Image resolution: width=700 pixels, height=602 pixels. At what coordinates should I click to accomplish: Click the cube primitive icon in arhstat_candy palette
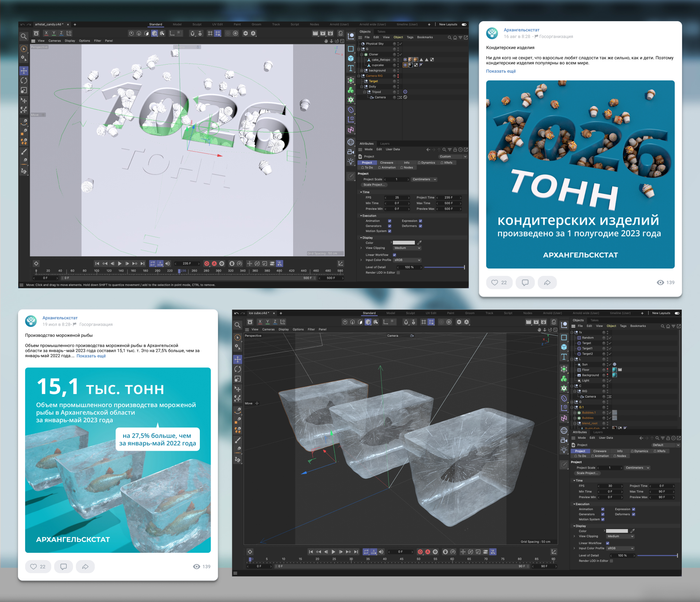[351, 58]
